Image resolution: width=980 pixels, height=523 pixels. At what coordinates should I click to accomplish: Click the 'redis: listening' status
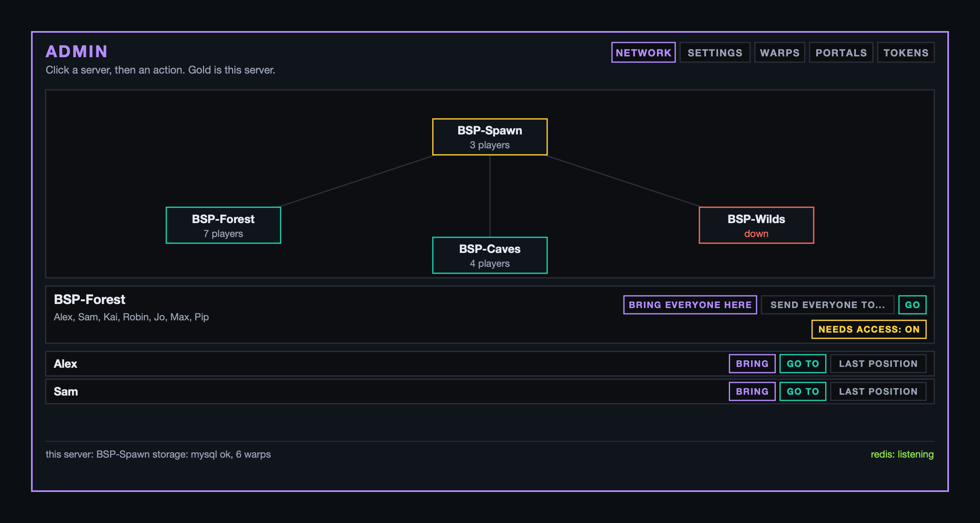click(902, 454)
